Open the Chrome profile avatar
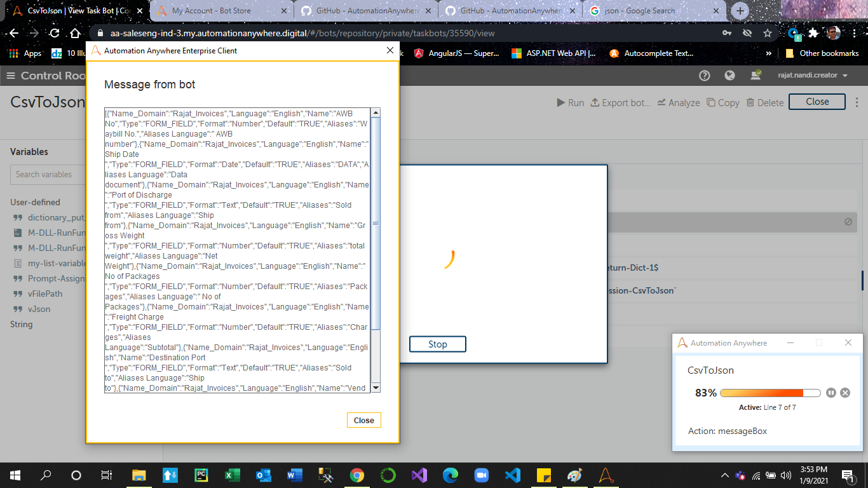868x488 pixels. point(834,33)
